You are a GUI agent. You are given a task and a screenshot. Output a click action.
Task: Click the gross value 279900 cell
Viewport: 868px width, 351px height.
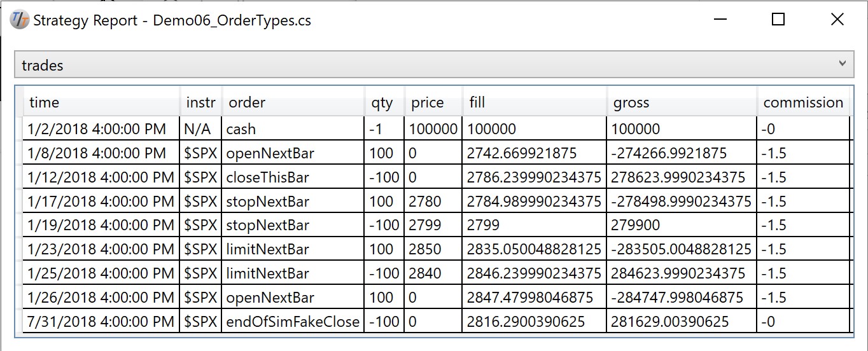tap(682, 225)
